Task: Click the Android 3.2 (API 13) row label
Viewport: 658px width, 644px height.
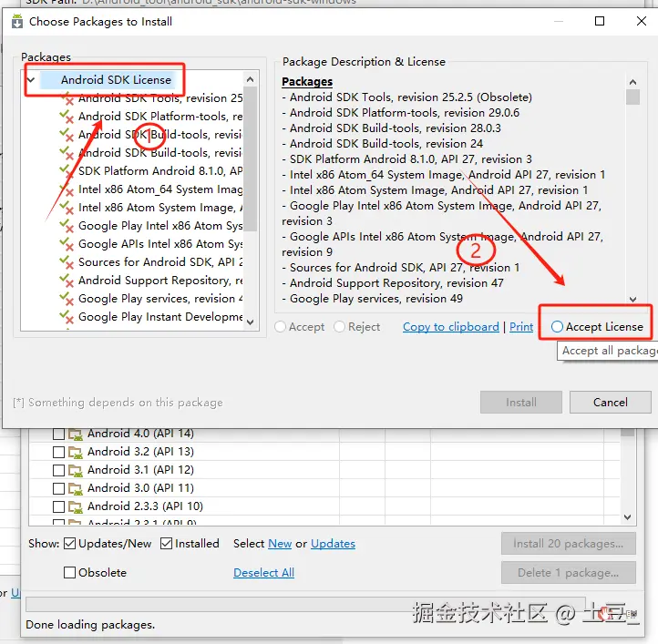Action: [x=140, y=452]
